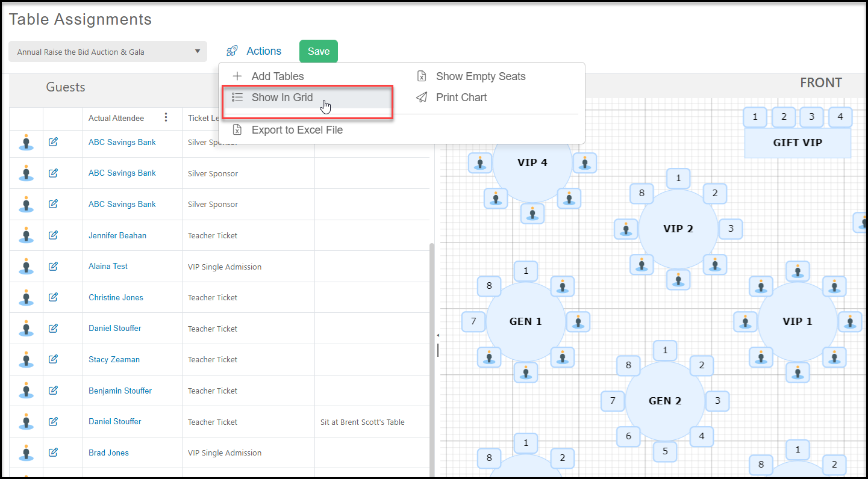Click person icon for Brad Jones
The height and width of the screenshot is (479, 868).
coord(26,452)
